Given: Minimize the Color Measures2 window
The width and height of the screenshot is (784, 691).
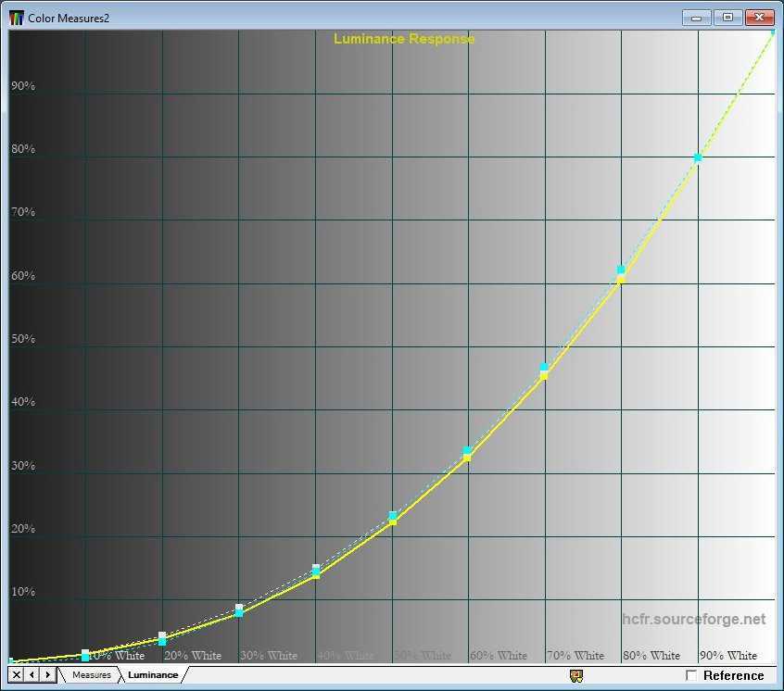Looking at the screenshot, I should pyautogui.click(x=696, y=18).
